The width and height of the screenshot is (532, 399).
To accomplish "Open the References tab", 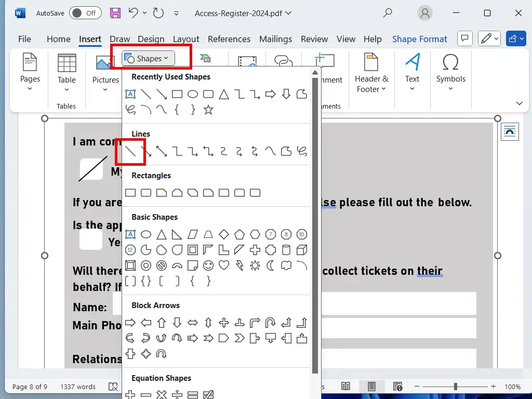I will click(x=229, y=39).
